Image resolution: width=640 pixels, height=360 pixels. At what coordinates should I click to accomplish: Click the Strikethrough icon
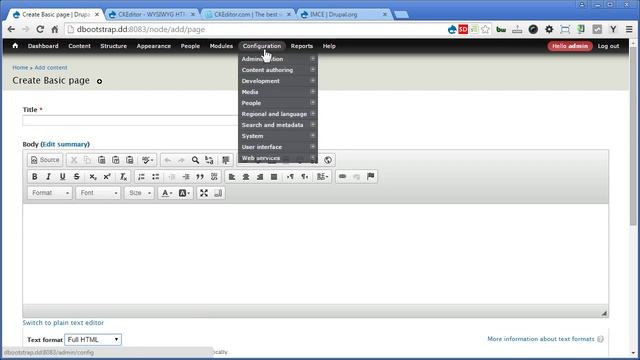point(76,177)
